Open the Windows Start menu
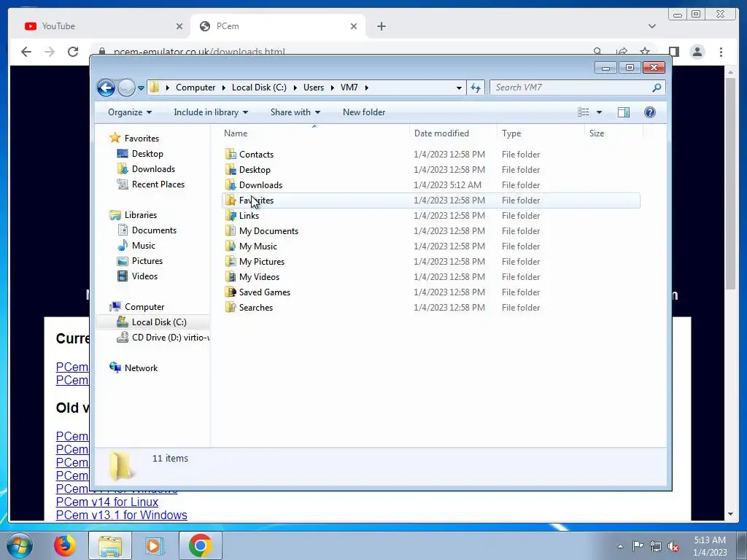The image size is (747, 560). point(20,545)
